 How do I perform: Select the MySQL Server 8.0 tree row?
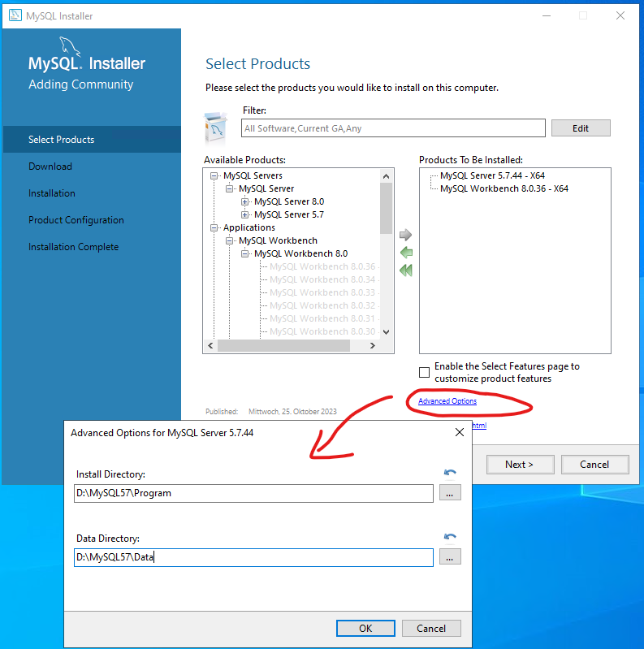pyautogui.click(x=289, y=201)
